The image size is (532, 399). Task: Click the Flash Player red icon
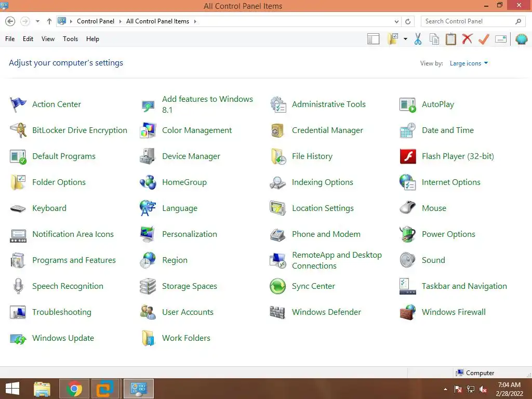(408, 156)
